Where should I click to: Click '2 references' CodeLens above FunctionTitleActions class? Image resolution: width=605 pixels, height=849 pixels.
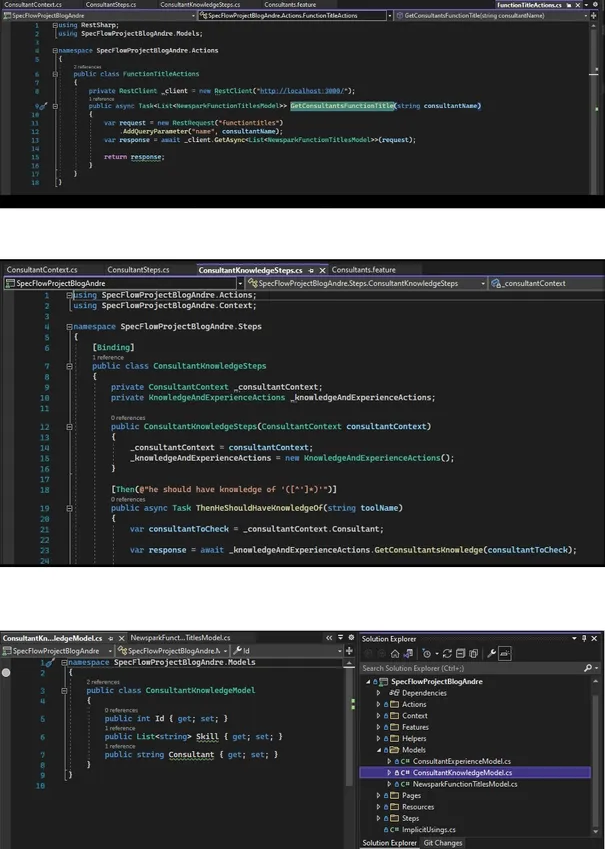(x=87, y=67)
